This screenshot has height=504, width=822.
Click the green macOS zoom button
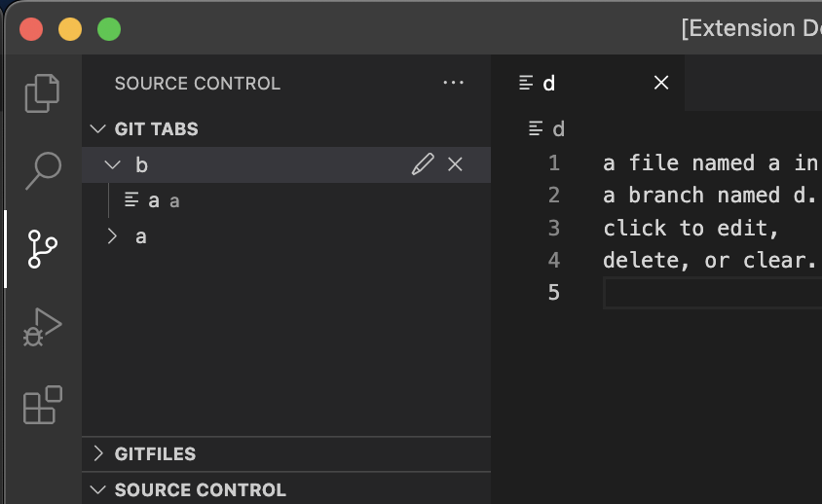109,29
